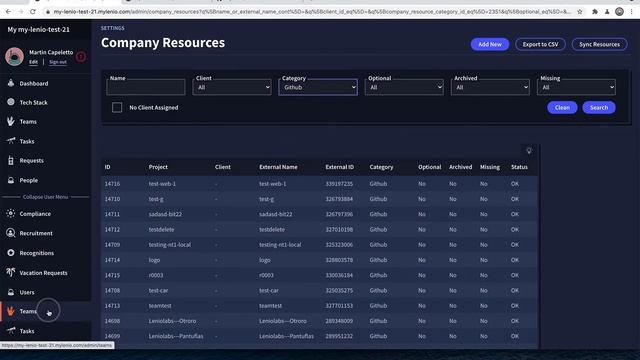Click external name testing-nt1-local
The width and height of the screenshot is (640, 360).
[280, 244]
